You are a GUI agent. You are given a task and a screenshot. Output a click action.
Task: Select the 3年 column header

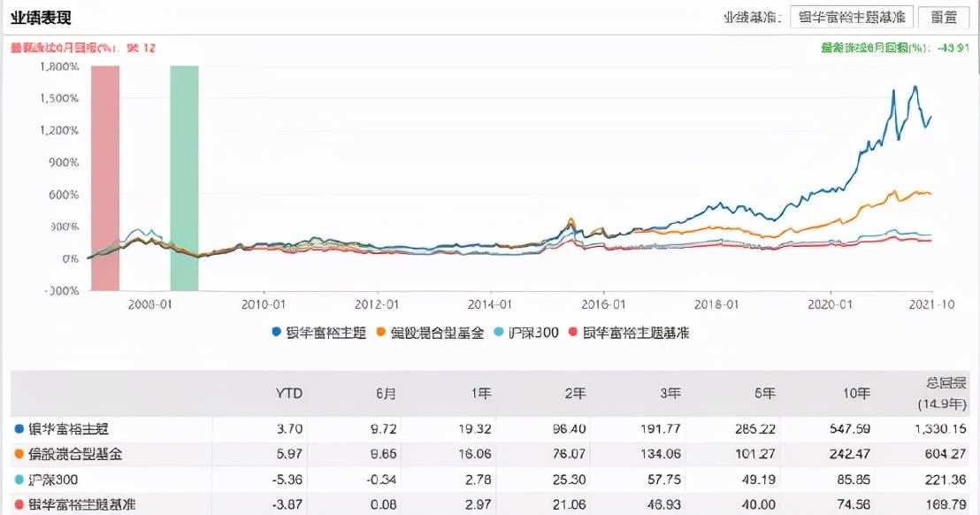670,393
